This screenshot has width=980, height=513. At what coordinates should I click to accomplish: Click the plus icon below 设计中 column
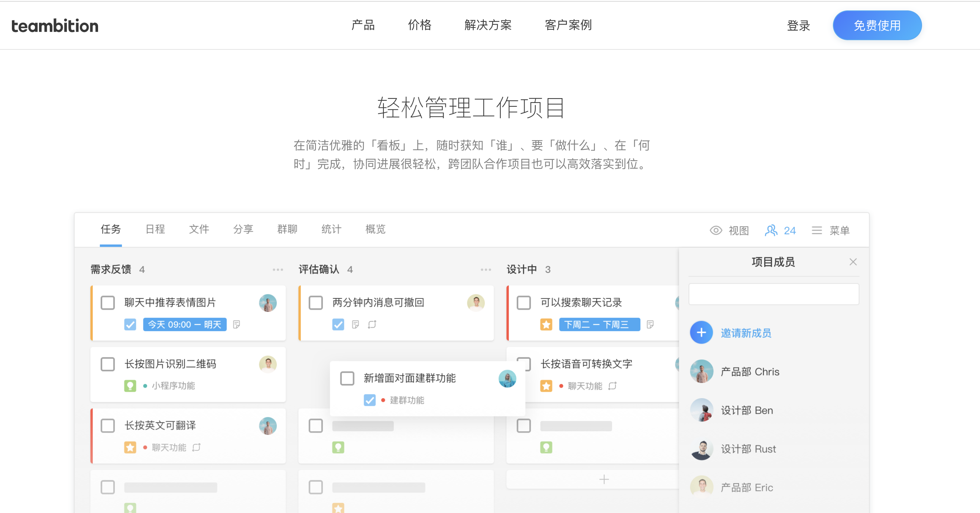[604, 479]
